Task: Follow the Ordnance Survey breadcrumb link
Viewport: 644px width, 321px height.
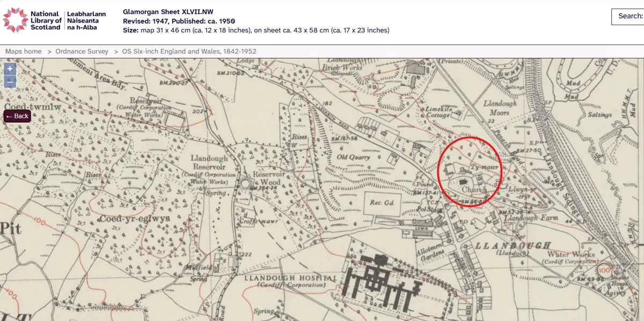Action: click(x=82, y=51)
